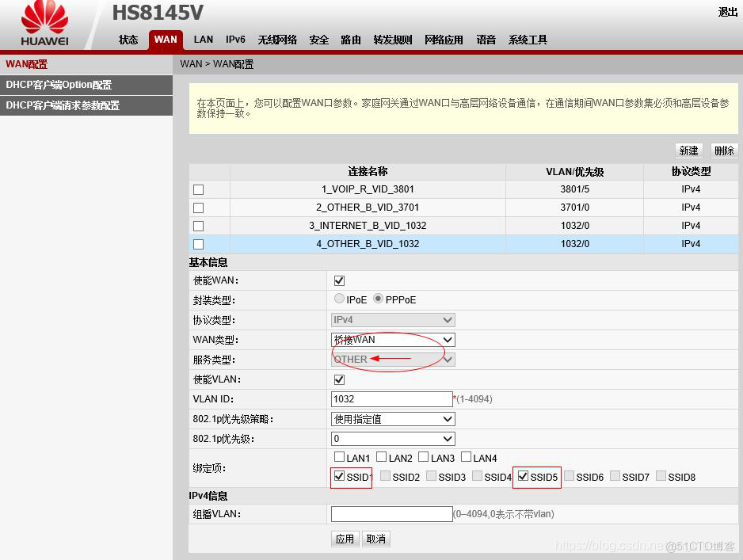
Task: Switch to the 无线网络 tab
Action: (277, 39)
